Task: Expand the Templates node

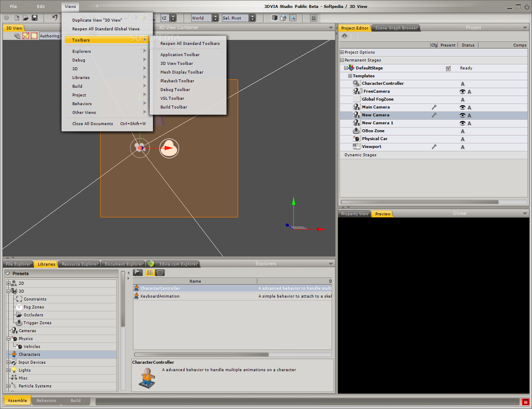Action: (x=350, y=76)
